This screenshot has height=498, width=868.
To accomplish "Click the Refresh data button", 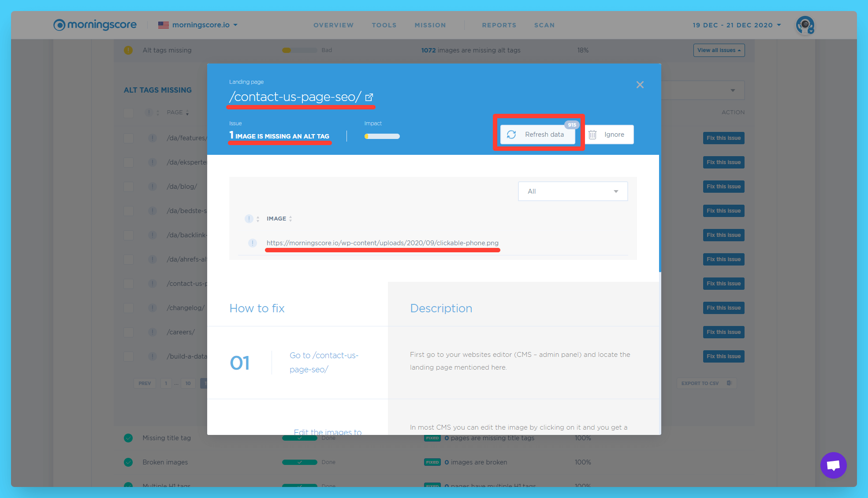I will coord(538,135).
